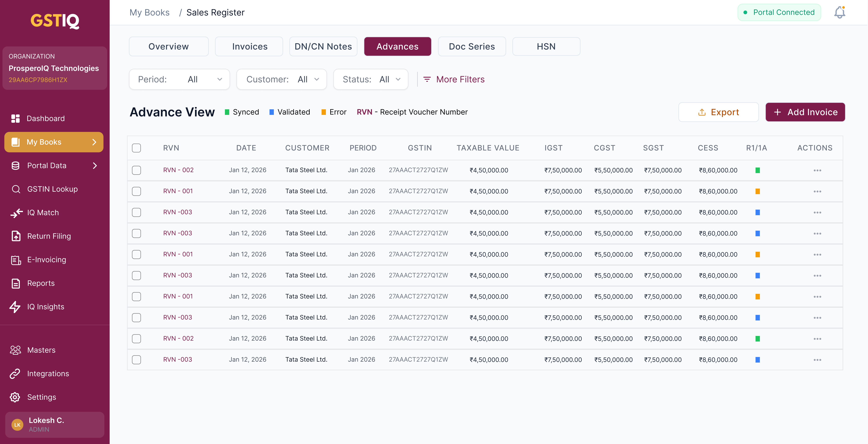Image resolution: width=868 pixels, height=444 pixels.
Task: Expand Portal Data submenu chevron
Action: coord(95,166)
